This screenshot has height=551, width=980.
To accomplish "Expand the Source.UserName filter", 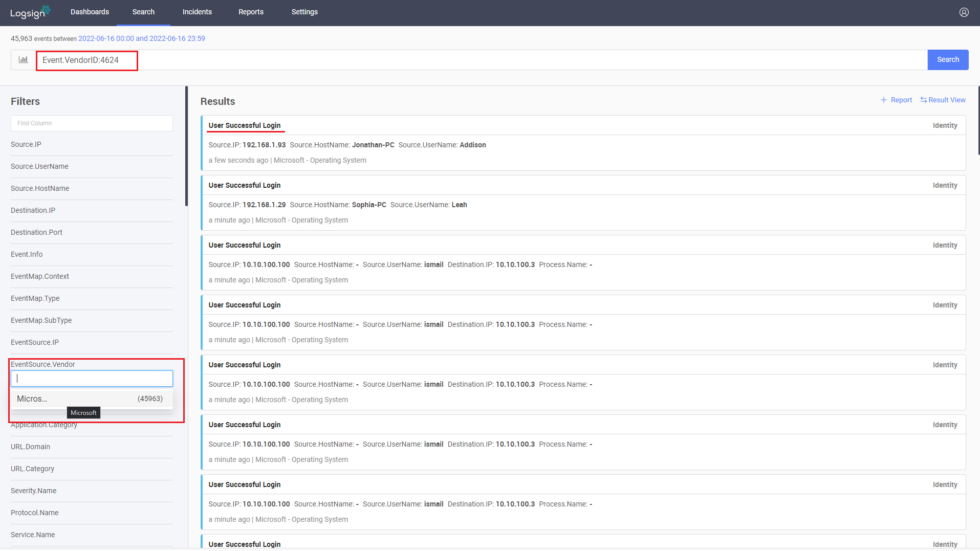I will pos(39,167).
